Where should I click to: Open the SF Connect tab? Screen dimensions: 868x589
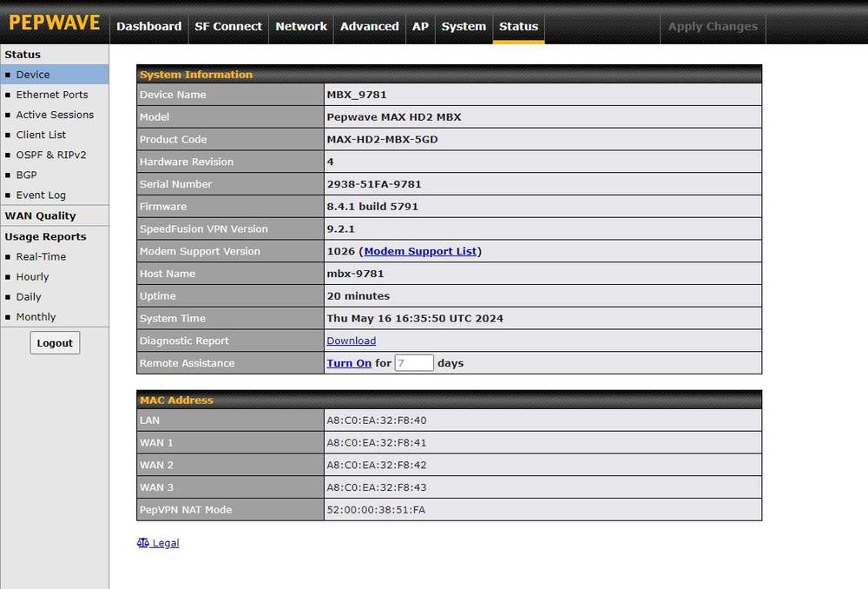pyautogui.click(x=228, y=27)
